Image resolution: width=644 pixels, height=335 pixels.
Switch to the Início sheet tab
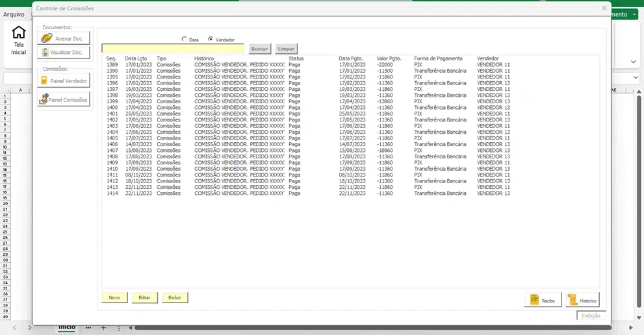pyautogui.click(x=67, y=328)
